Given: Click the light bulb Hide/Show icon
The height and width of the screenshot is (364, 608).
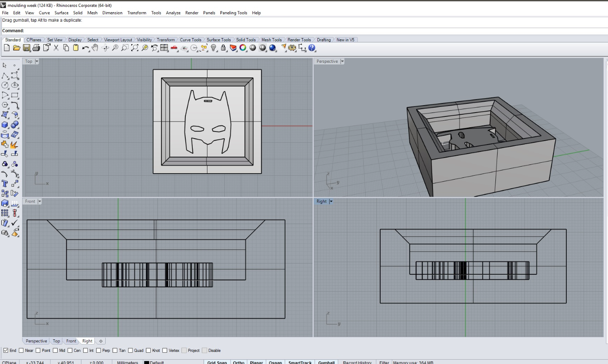Looking at the screenshot, I should [x=214, y=48].
